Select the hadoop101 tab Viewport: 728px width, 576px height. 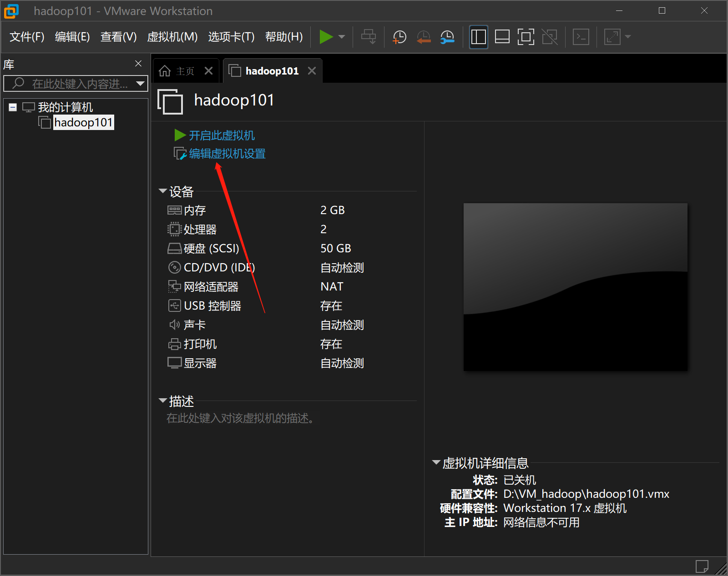272,71
